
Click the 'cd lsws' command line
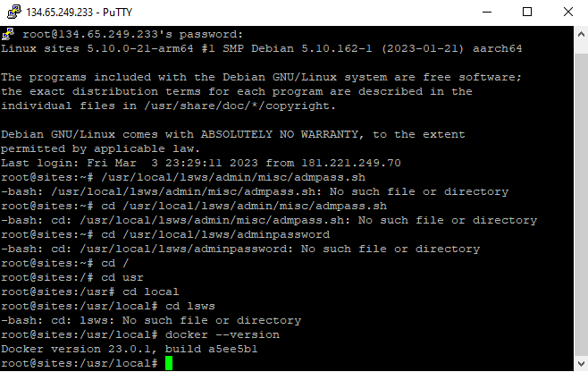108,306
